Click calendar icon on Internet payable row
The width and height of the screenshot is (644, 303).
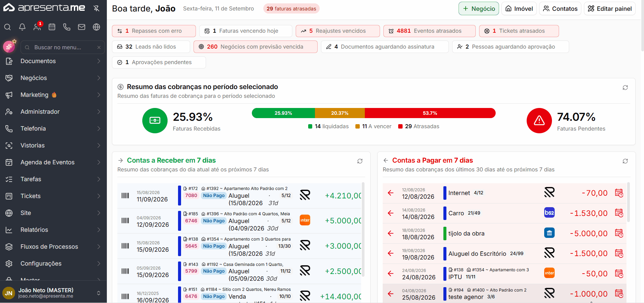point(619,193)
